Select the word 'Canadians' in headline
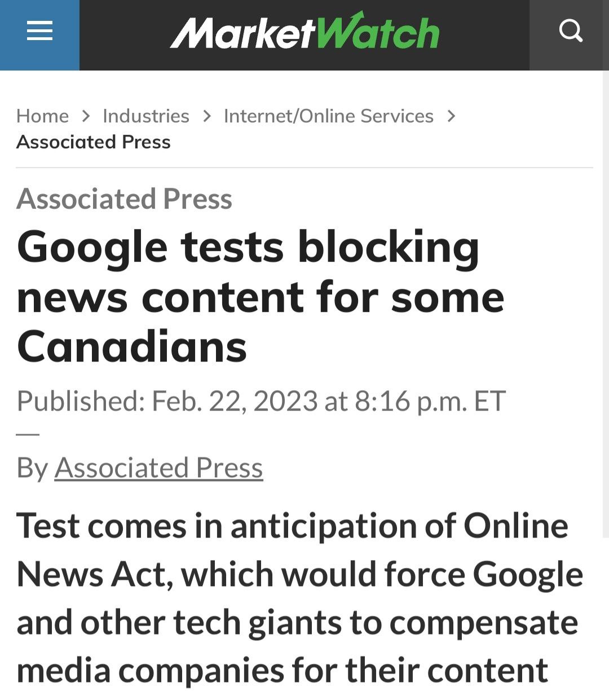The width and height of the screenshot is (609, 700). (x=132, y=346)
